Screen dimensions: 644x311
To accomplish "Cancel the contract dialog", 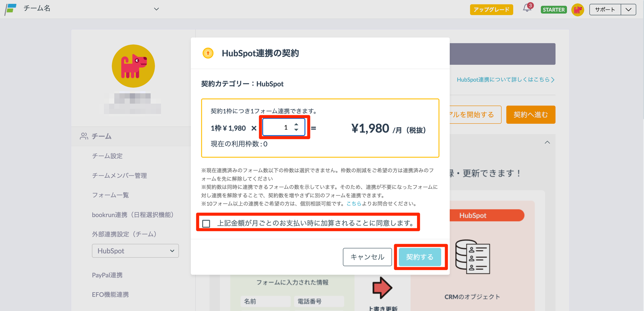I will (367, 257).
